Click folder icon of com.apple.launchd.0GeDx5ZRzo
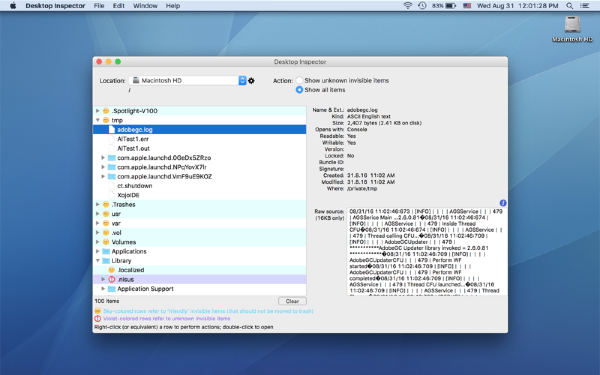The height and width of the screenshot is (375, 600). (x=112, y=158)
